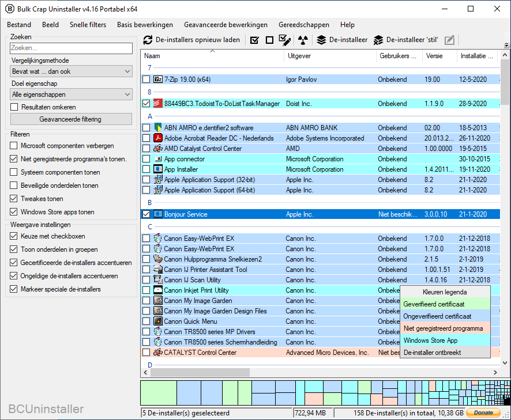Image resolution: width=511 pixels, height=420 pixels.
Task: Click the AMD Catalyst Control Center icon
Action: [157, 149]
